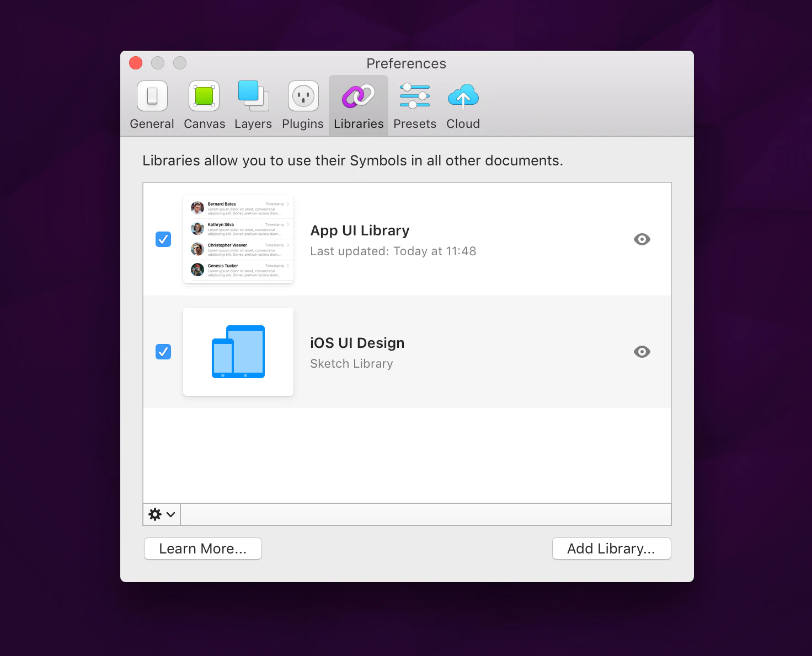This screenshot has width=812, height=656.
Task: Select the iOS UI Design title text
Action: (x=357, y=343)
